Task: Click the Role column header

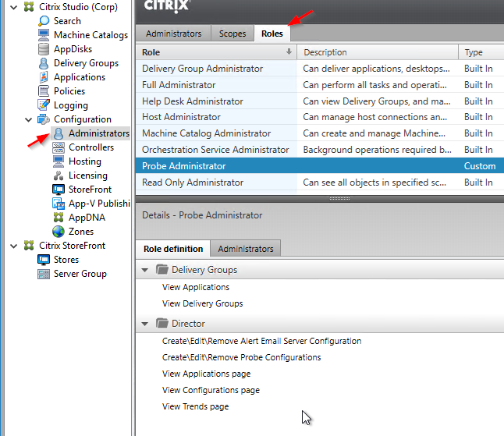Action: [x=216, y=52]
